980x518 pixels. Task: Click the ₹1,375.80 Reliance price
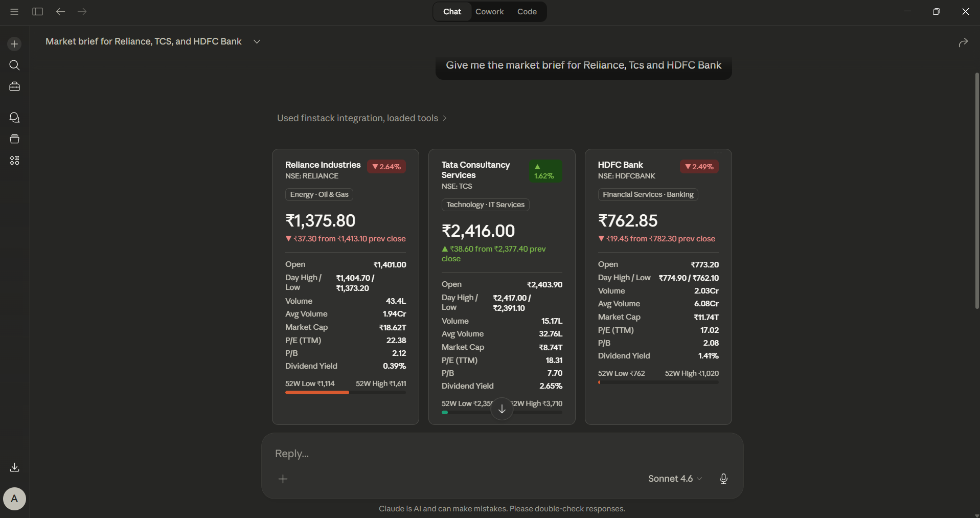click(320, 220)
